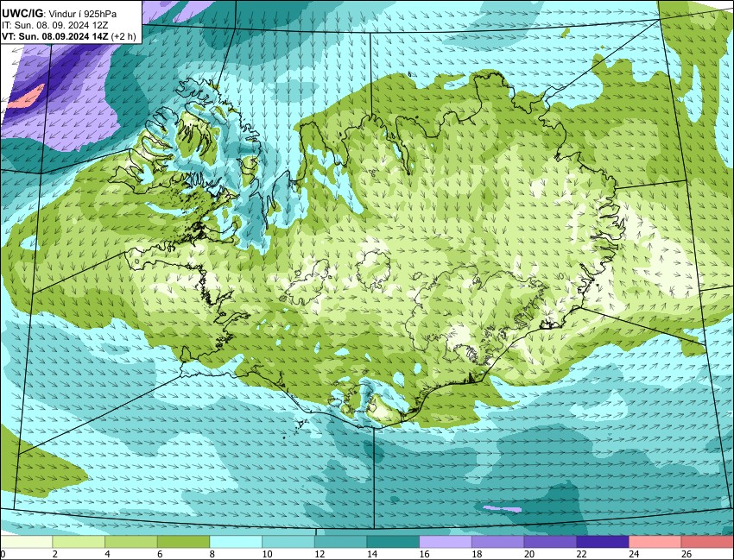Click the 18–20 m/s purple legend swatch

click(498, 542)
